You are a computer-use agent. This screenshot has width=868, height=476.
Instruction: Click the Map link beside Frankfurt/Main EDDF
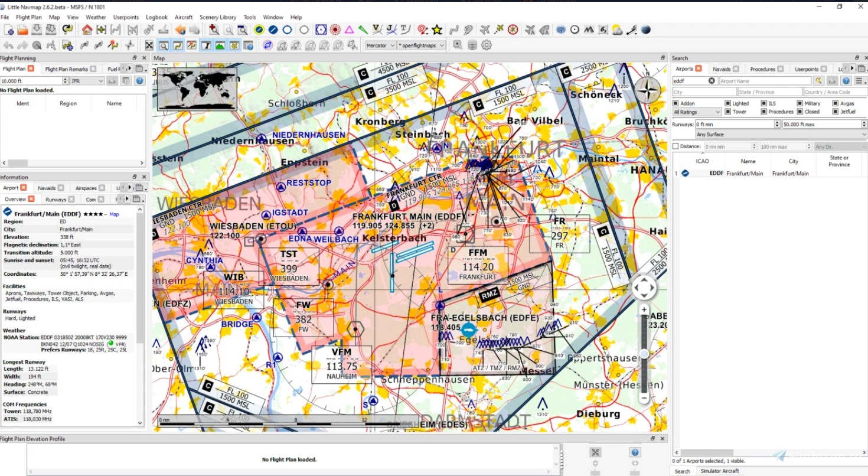[x=113, y=214]
